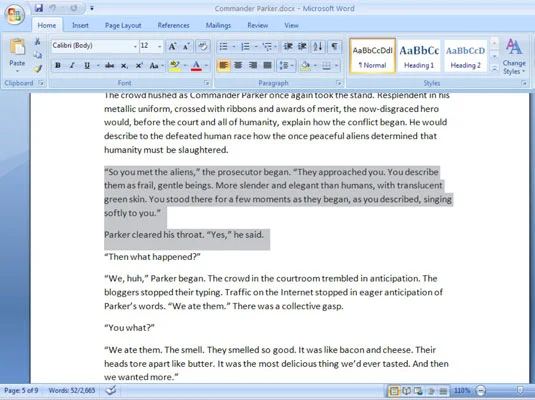Apply the Heading 1 style
This screenshot has height=400, width=535.
419,56
